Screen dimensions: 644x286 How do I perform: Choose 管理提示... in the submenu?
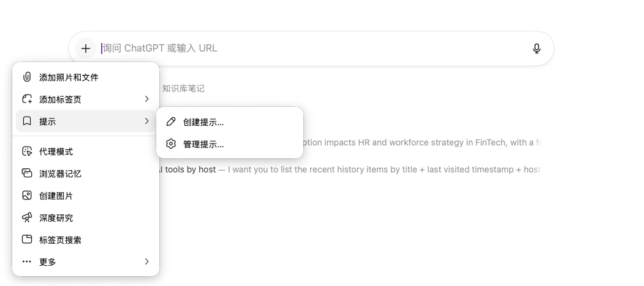(x=203, y=144)
